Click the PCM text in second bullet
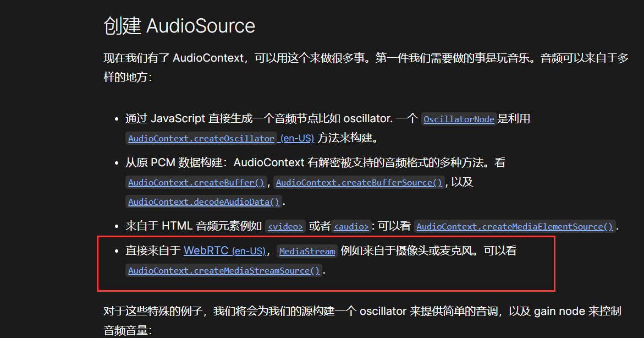This screenshot has height=338, width=644. pyautogui.click(x=163, y=163)
